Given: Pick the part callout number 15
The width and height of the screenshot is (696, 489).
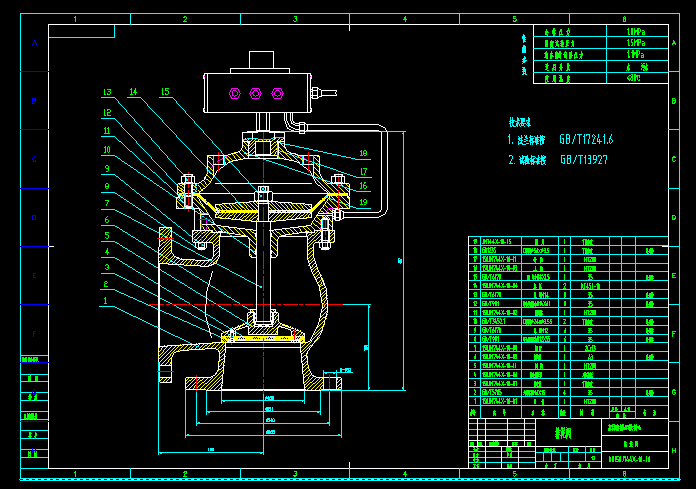Looking at the screenshot, I should (x=165, y=93).
